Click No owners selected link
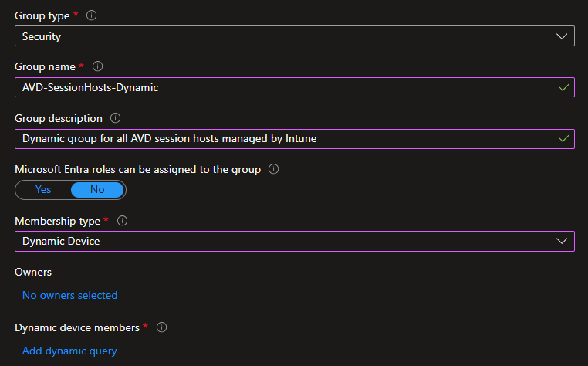588x366 pixels. pos(69,295)
